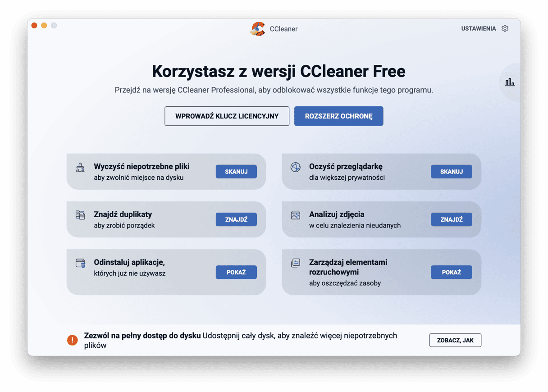548x392 pixels.
Task: Open settings via the gear icon
Action: (505, 28)
